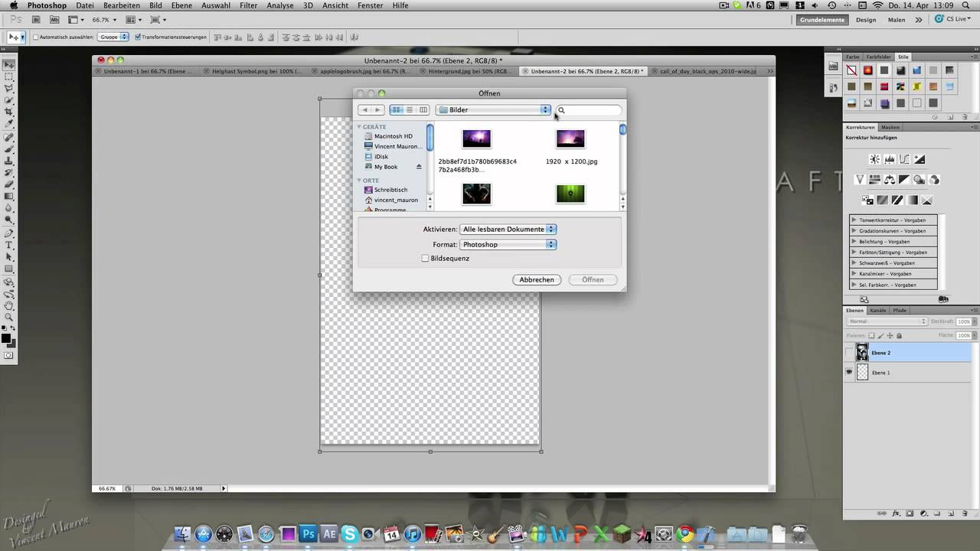The height and width of the screenshot is (551, 980).
Task: Select the Path Selection tool
Action: pyautogui.click(x=9, y=256)
